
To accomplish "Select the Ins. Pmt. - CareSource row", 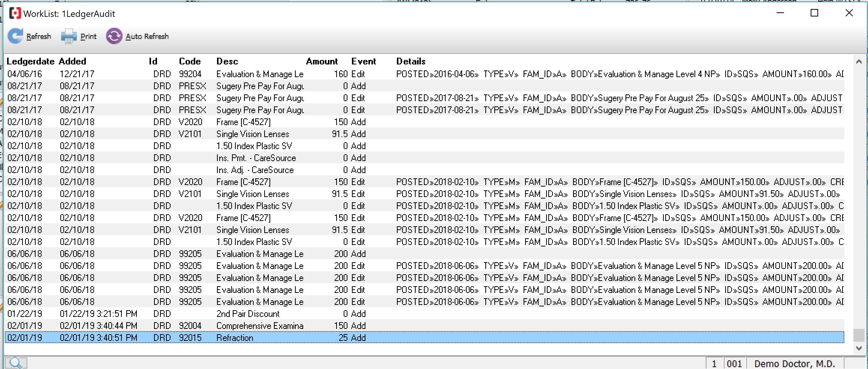I will pyautogui.click(x=256, y=158).
